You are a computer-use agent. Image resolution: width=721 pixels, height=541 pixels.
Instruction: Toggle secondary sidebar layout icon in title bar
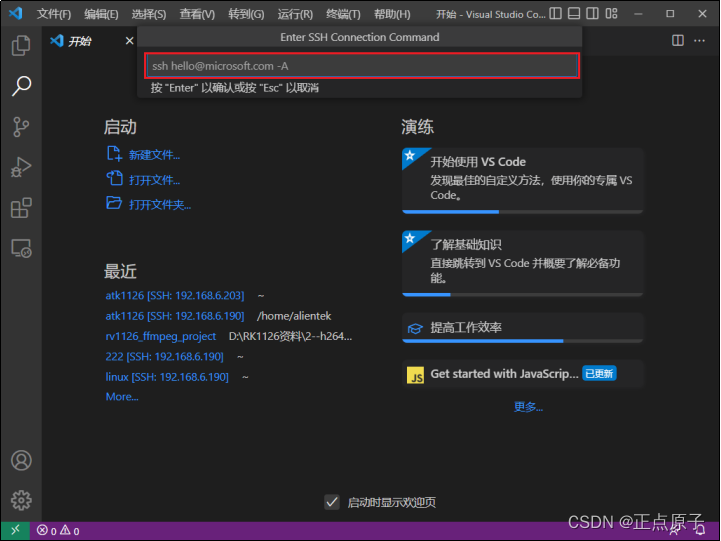[592, 14]
